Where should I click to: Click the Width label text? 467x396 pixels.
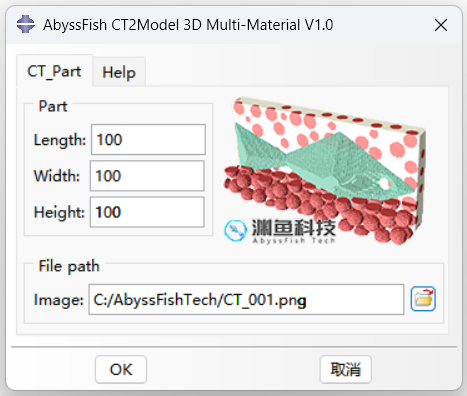(x=57, y=176)
